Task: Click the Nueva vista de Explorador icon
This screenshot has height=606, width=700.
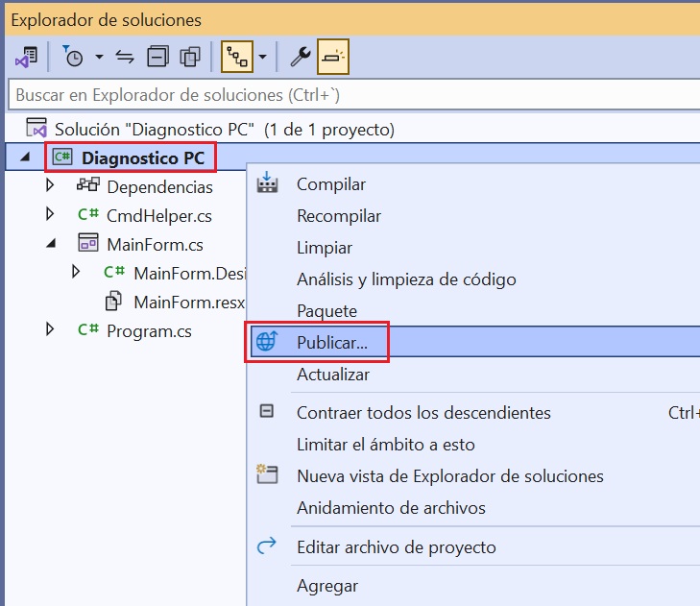Action: pos(267,476)
